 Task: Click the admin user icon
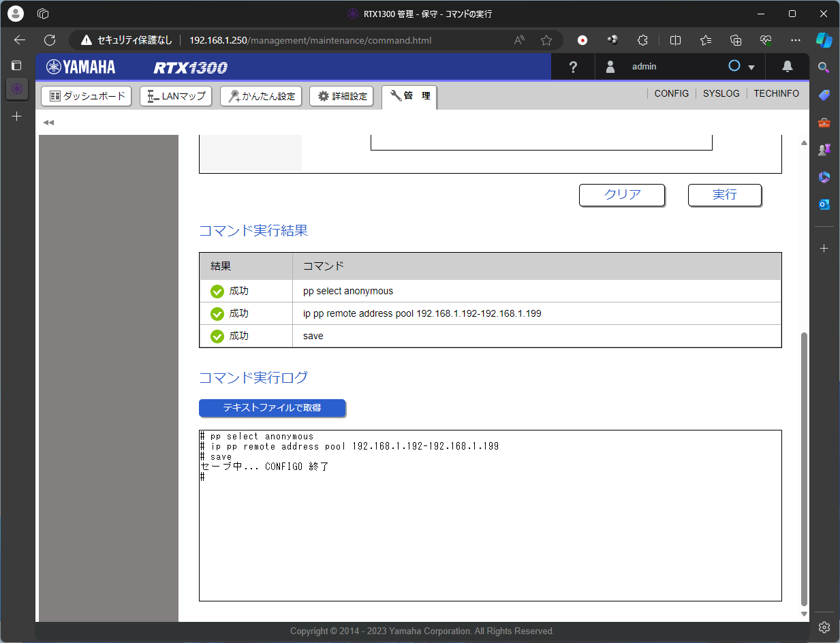pos(610,67)
